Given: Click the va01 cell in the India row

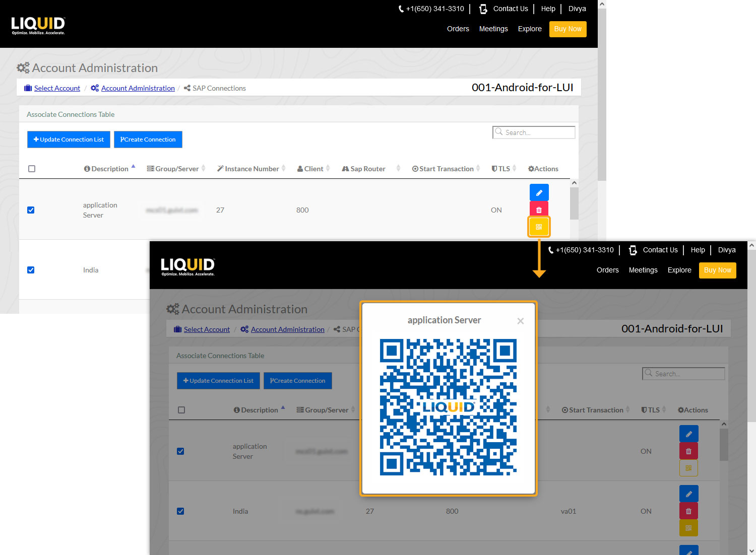Looking at the screenshot, I should point(569,511).
